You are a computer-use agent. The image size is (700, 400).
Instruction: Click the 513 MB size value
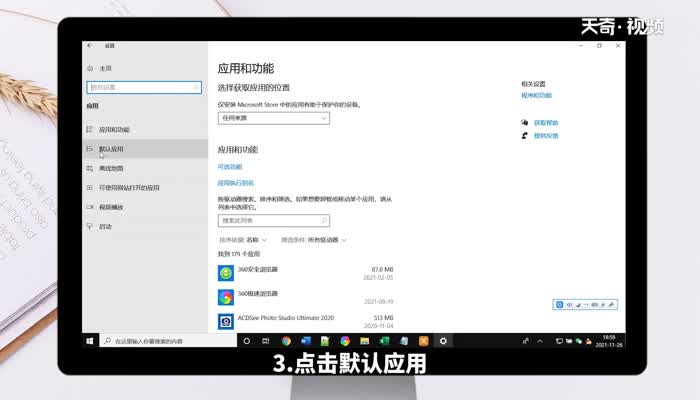tap(383, 317)
